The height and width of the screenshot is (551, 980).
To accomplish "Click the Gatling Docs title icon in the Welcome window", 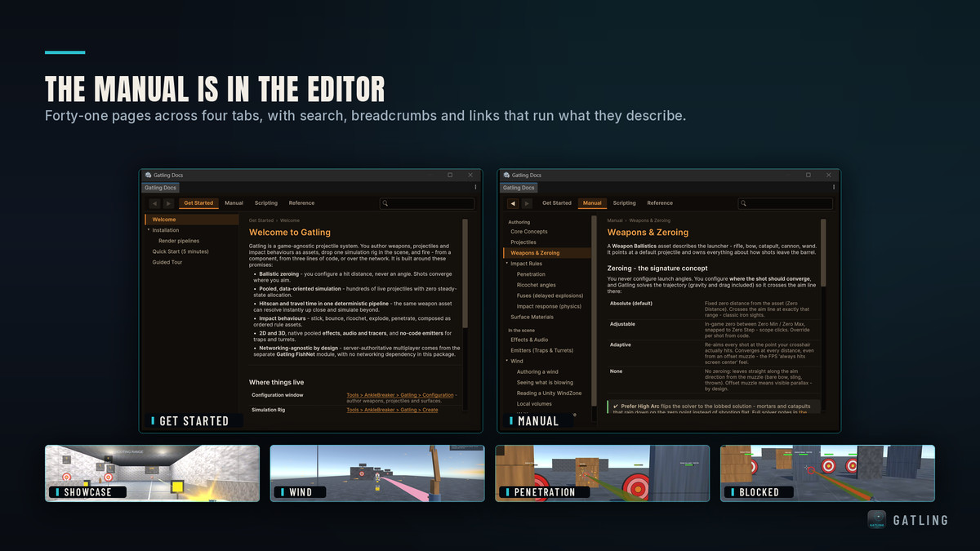I will 147,175.
